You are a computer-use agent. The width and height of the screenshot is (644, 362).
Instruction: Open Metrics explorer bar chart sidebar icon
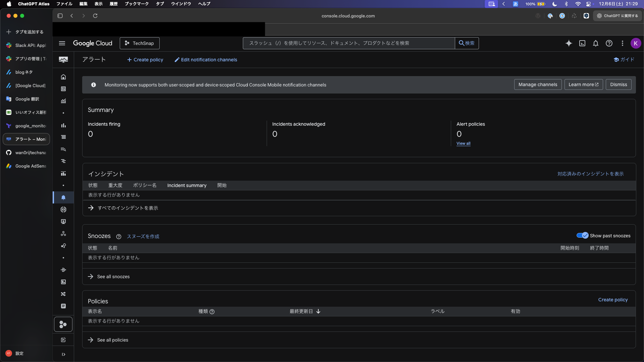63,125
